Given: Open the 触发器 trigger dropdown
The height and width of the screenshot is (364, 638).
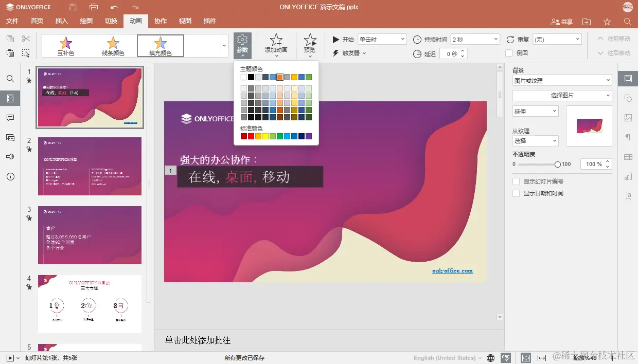Looking at the screenshot, I should pyautogui.click(x=349, y=53).
